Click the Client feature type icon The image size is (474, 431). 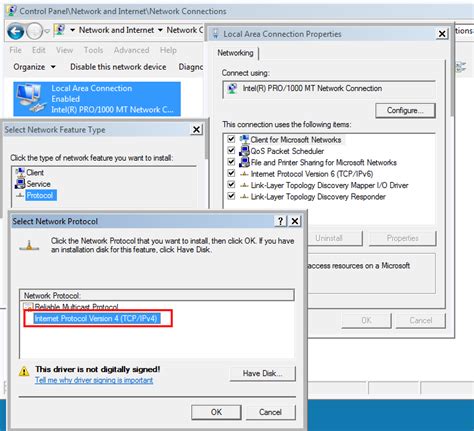20,172
